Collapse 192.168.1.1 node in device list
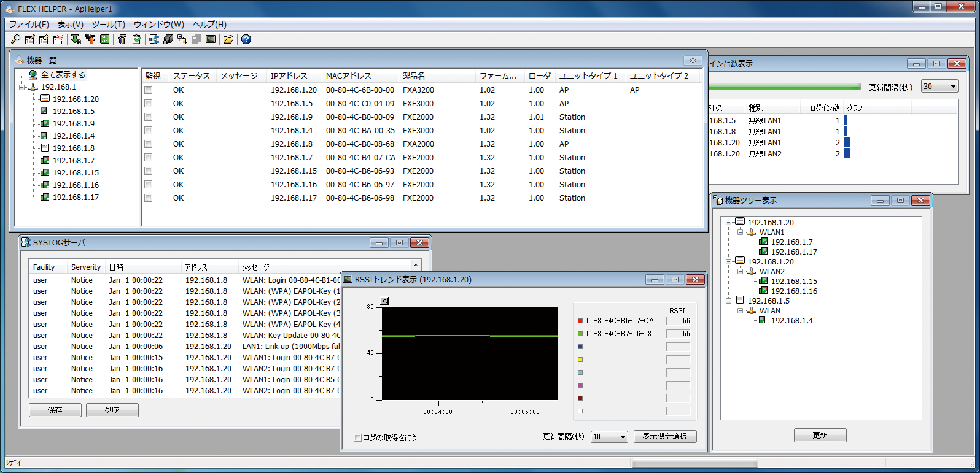 point(22,87)
